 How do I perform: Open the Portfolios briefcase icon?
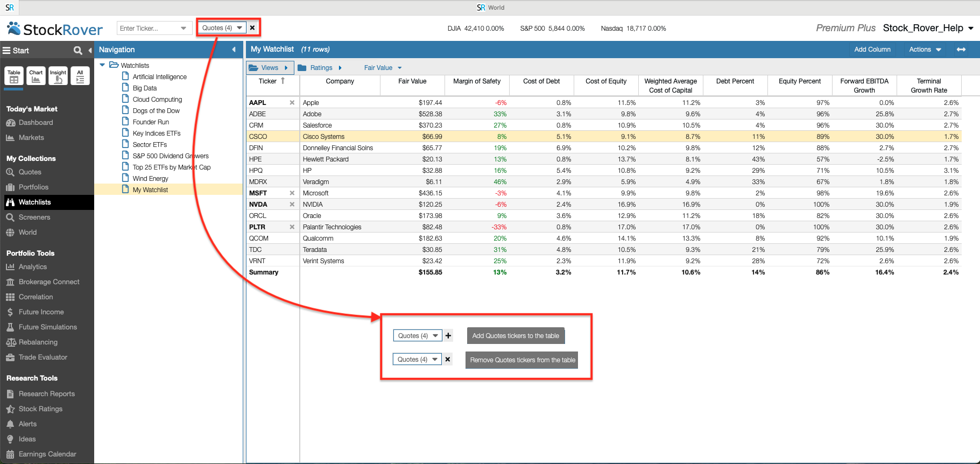[10, 187]
